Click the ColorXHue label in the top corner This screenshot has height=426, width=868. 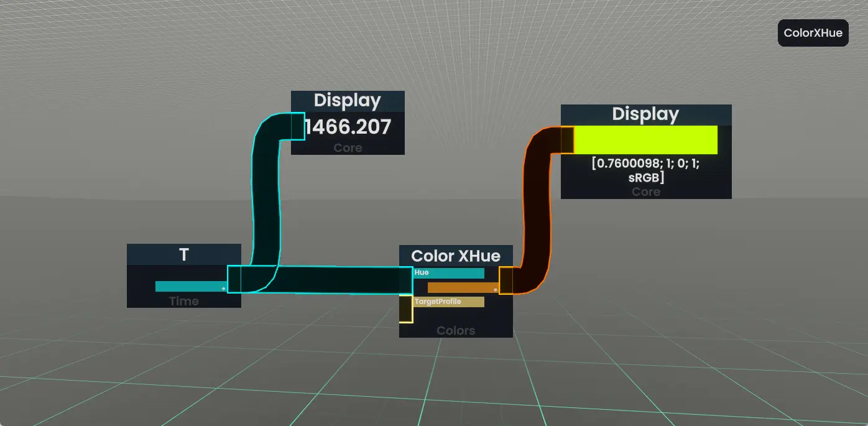point(813,33)
